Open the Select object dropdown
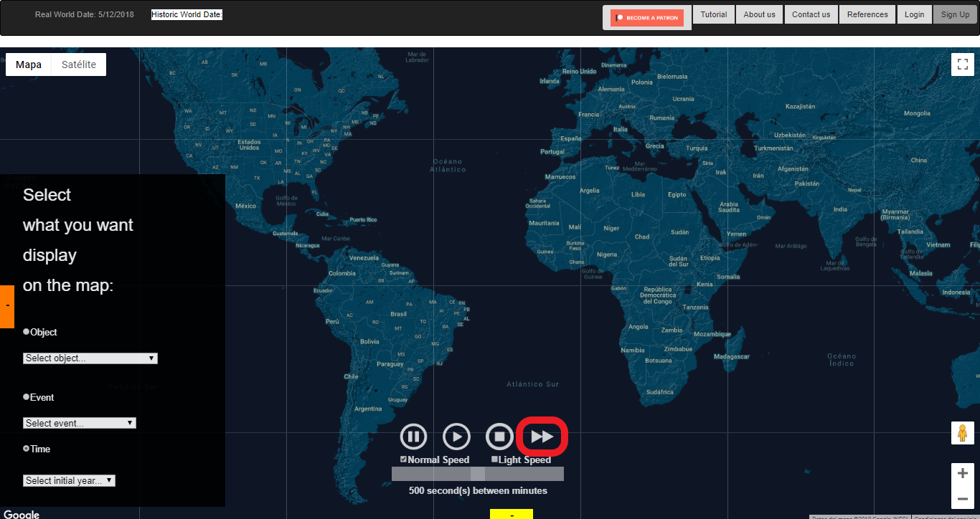 [x=90, y=358]
